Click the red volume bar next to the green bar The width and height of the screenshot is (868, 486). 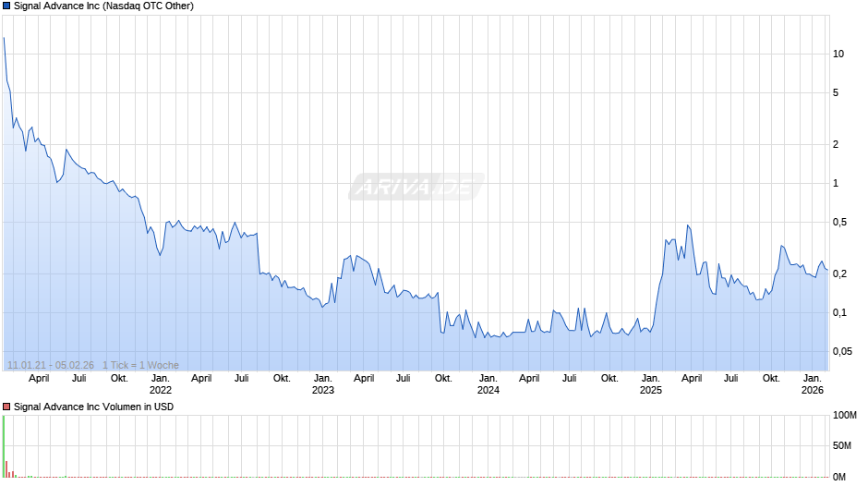point(6,468)
